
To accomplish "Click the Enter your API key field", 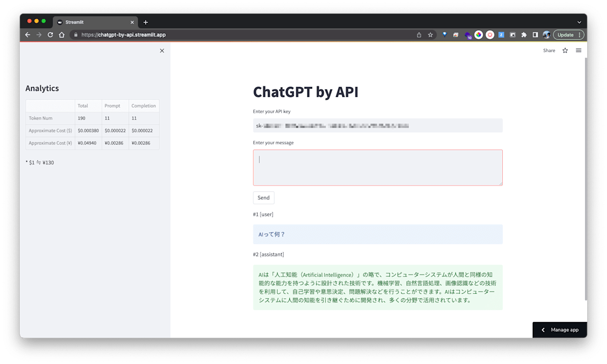I will pos(378,125).
